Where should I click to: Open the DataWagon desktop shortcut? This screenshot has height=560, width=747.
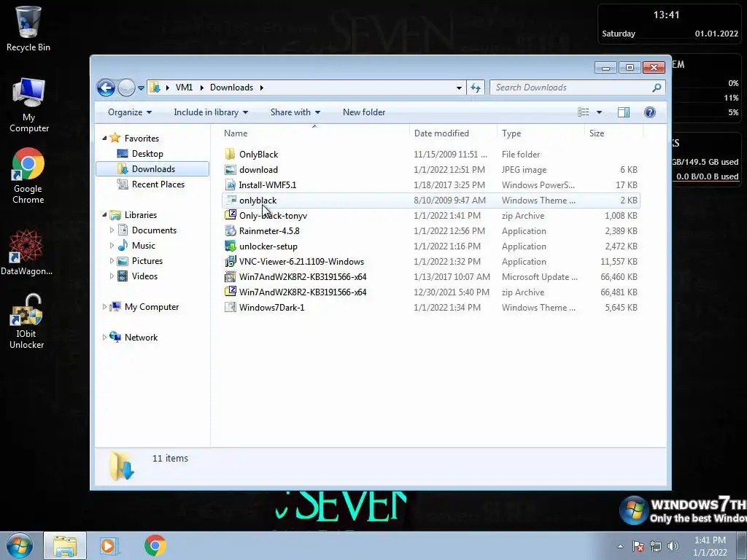pos(26,252)
